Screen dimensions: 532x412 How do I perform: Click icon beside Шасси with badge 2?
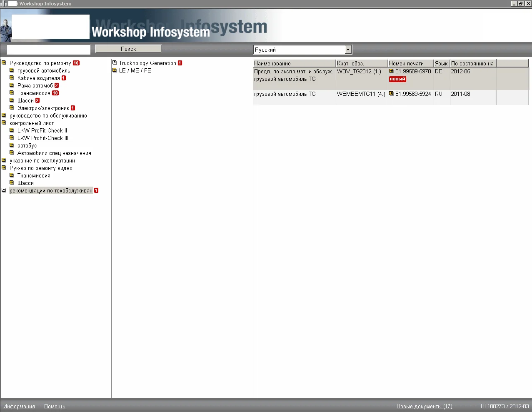[x=12, y=100]
